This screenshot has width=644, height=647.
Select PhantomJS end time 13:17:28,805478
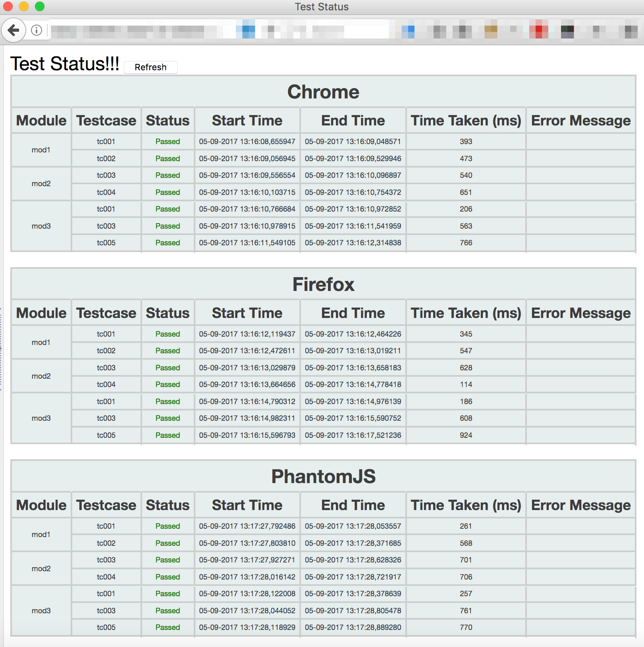353,610
